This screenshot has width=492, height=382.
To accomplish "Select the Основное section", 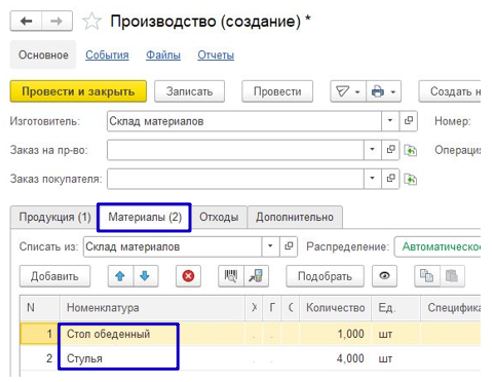I will 43,55.
